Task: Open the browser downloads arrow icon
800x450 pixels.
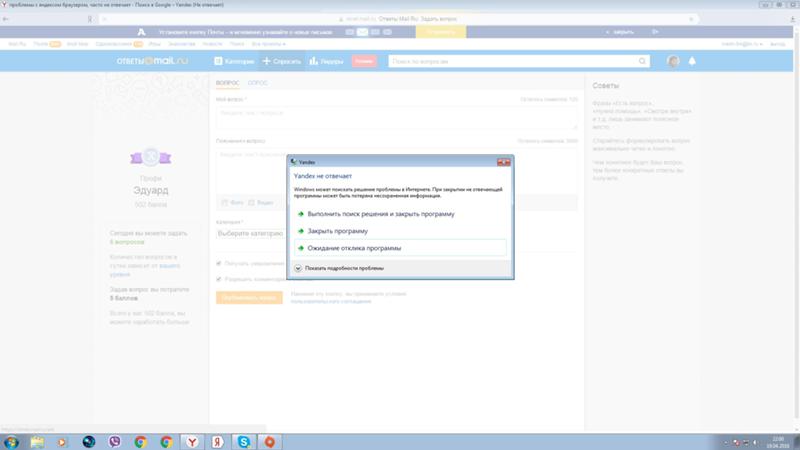Action: pos(793,19)
